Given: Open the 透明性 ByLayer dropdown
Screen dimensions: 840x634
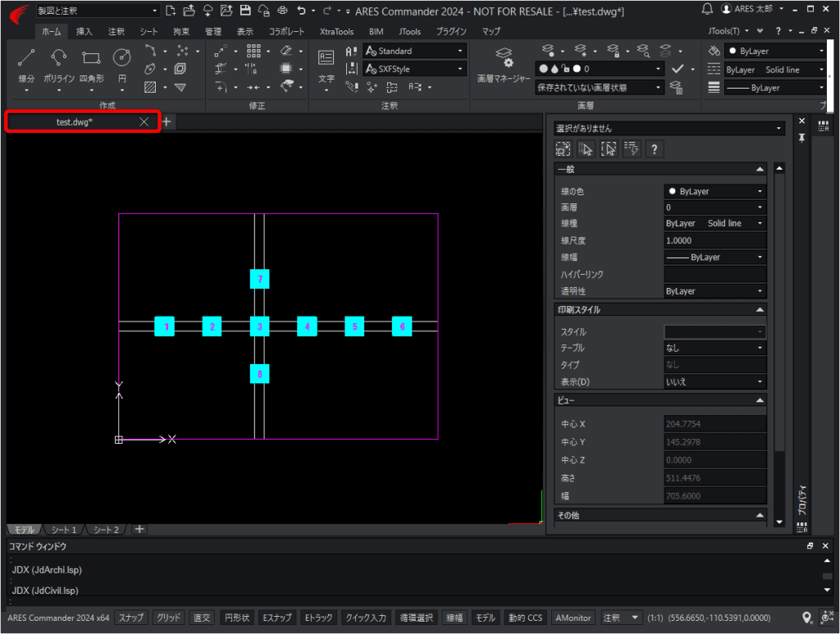Looking at the screenshot, I should (714, 291).
